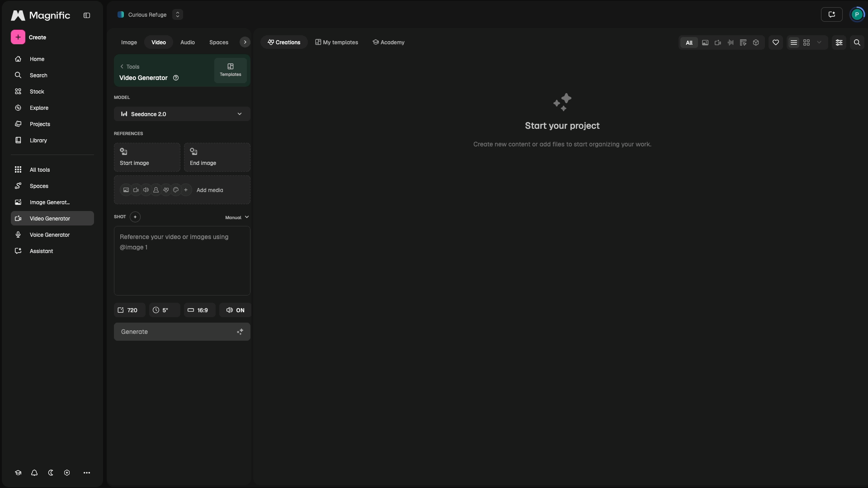Open the Templates button
868x488 pixels.
(x=231, y=70)
